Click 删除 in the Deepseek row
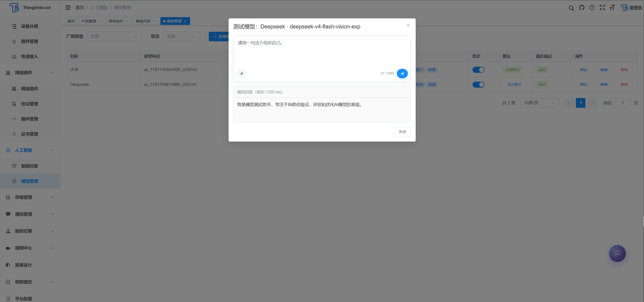The image size is (644, 302). coord(624,85)
